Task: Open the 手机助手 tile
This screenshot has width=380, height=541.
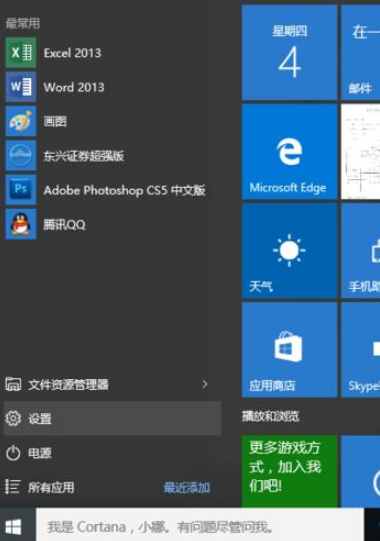Action: point(360,251)
